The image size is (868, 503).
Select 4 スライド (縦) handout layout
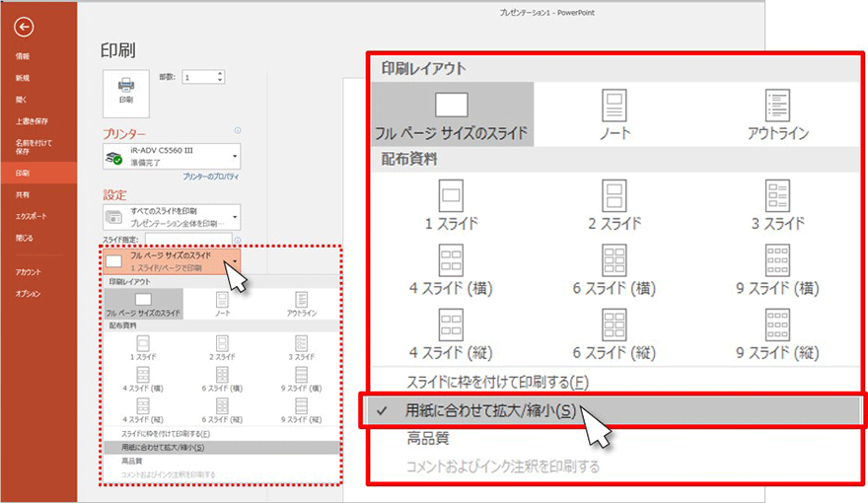452,333
